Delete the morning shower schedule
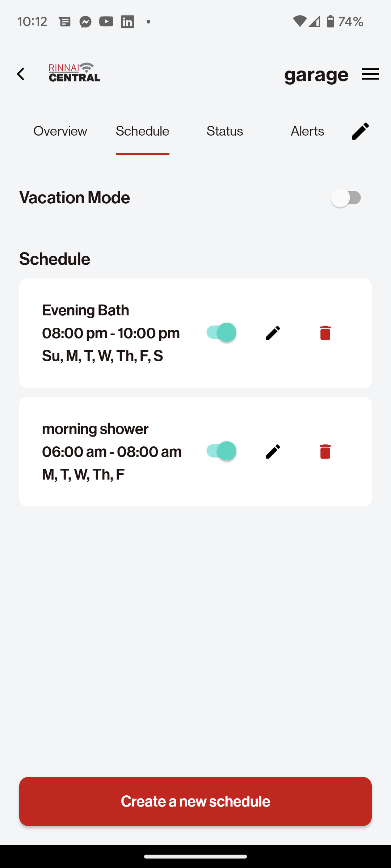Image resolution: width=391 pixels, height=868 pixels. pos(325,451)
